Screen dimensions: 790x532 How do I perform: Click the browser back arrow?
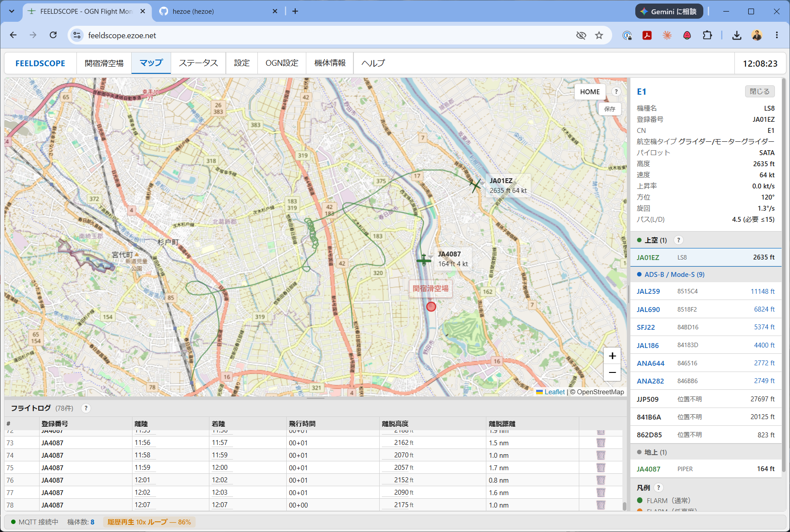(x=13, y=35)
